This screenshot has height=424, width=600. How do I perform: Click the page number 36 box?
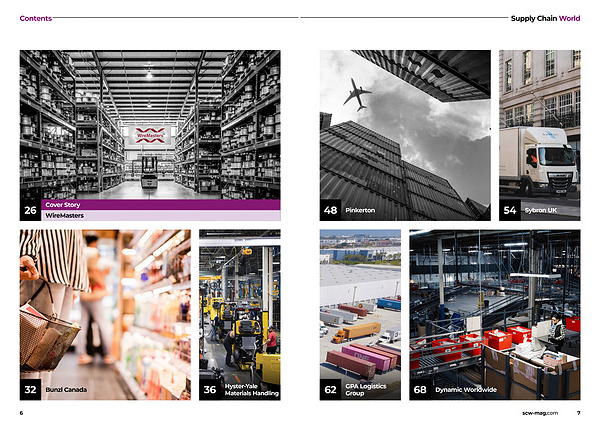tap(210, 390)
